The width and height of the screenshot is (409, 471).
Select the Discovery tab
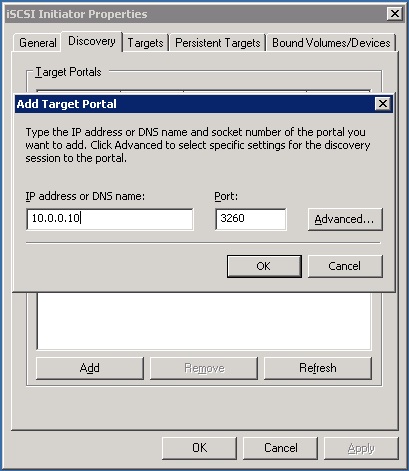click(92, 41)
